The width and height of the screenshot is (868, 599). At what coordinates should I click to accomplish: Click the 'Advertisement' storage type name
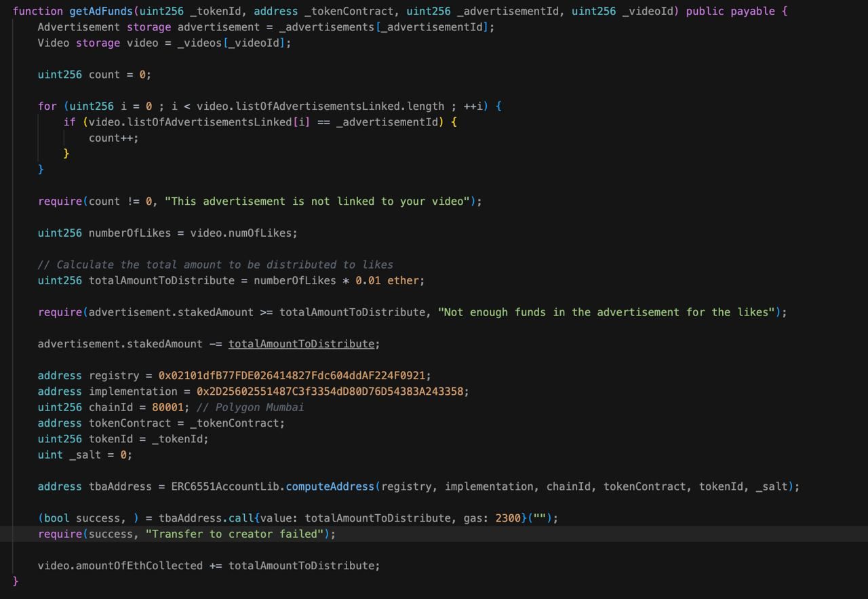79,27
